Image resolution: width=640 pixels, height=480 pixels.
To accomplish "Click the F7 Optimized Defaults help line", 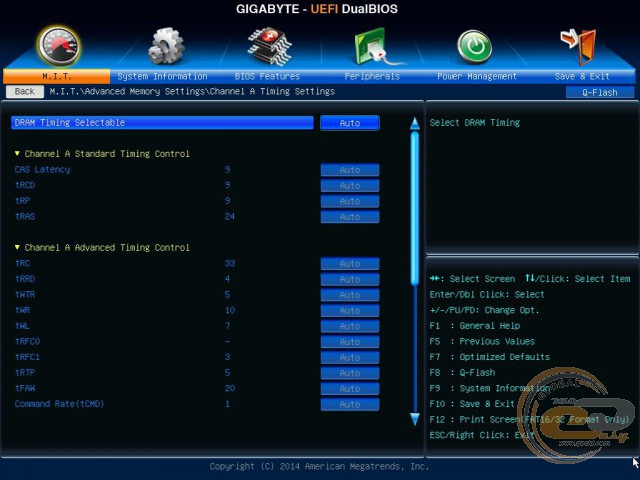I will click(490, 357).
